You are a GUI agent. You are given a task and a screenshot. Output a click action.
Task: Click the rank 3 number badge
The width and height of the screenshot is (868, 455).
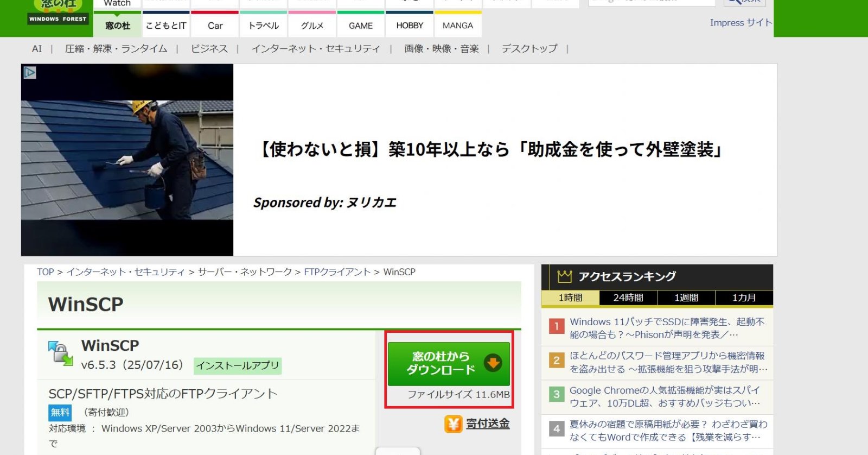(557, 394)
